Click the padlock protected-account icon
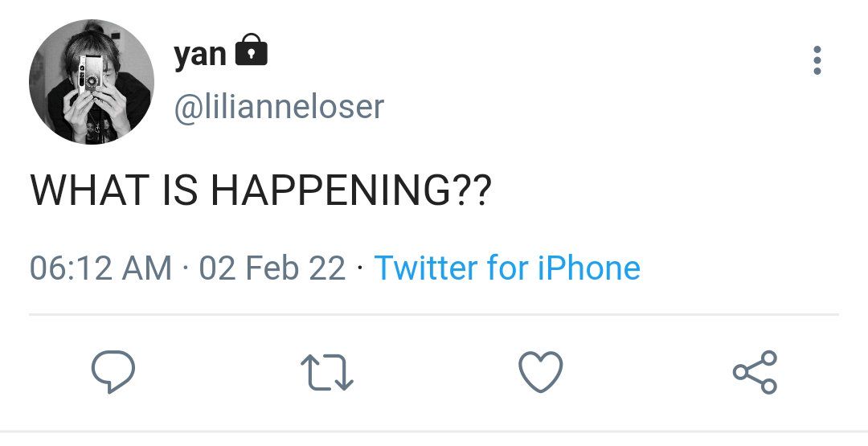 coord(252,49)
